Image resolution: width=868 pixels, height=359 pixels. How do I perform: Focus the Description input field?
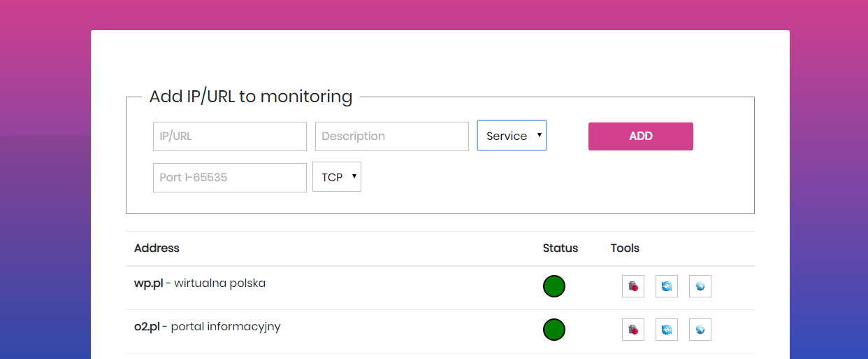coord(392,136)
